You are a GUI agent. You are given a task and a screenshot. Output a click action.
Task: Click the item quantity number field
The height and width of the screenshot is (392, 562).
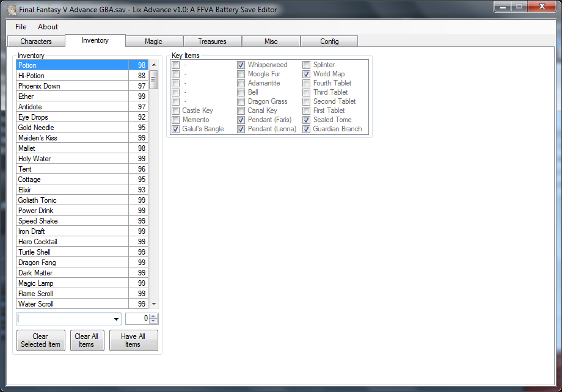click(137, 319)
